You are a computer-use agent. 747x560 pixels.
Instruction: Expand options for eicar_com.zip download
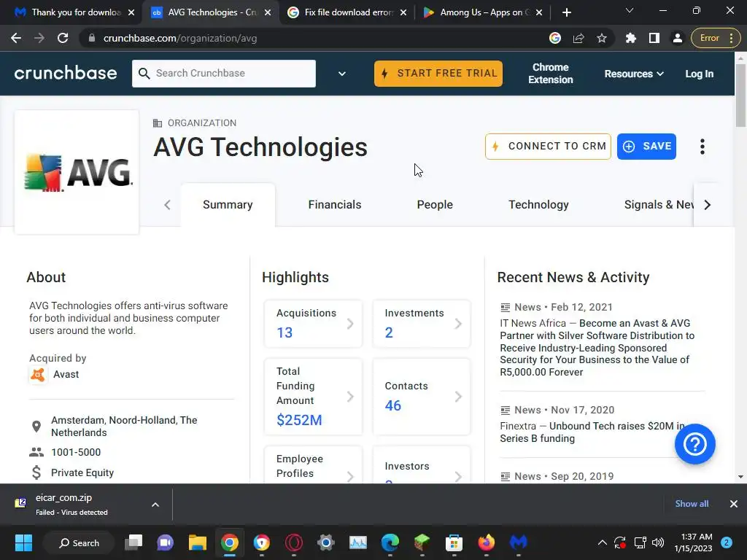(x=155, y=505)
